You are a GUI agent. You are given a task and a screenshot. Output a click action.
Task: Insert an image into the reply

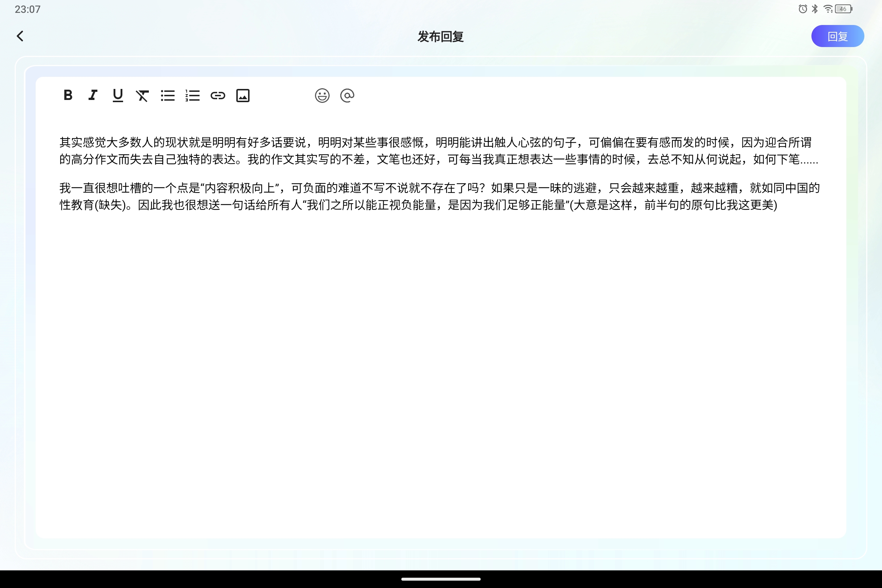tap(243, 95)
